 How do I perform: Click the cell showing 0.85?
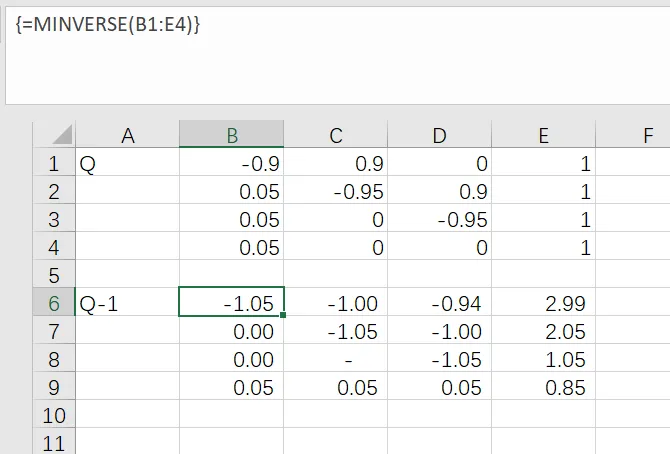click(543, 388)
